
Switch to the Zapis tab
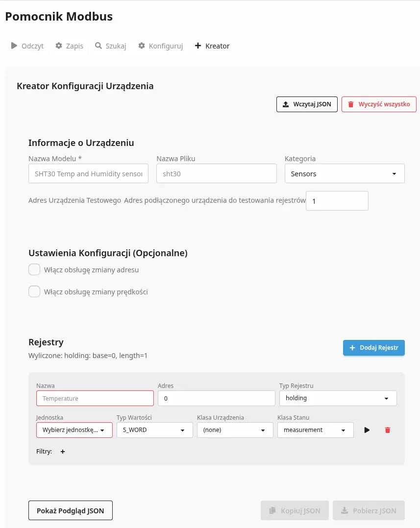70,46
